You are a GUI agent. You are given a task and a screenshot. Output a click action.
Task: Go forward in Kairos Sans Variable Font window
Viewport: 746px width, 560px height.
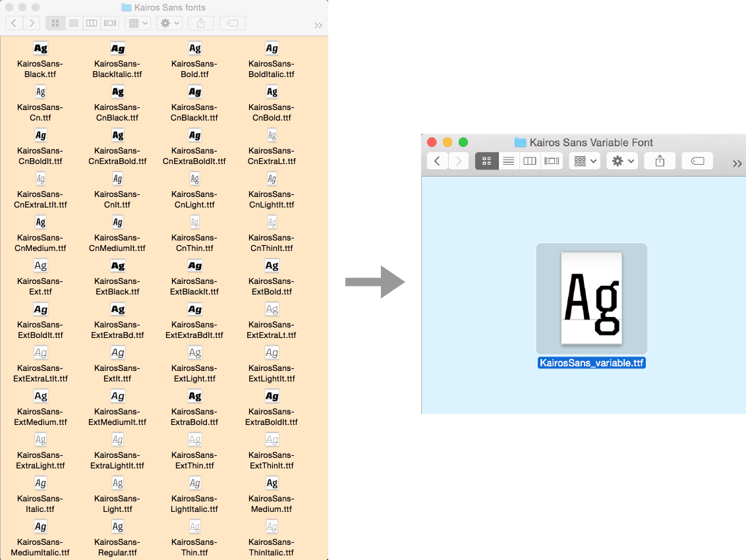[458, 161]
